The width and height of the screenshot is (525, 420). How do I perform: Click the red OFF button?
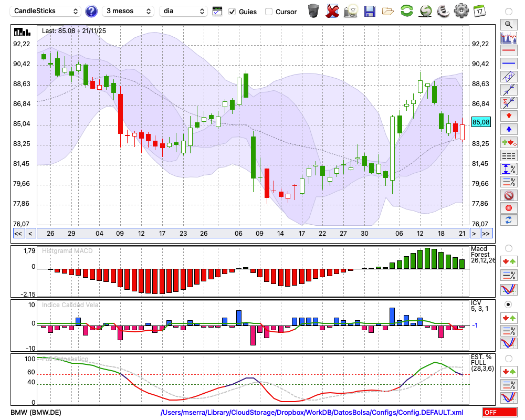[x=499, y=413]
